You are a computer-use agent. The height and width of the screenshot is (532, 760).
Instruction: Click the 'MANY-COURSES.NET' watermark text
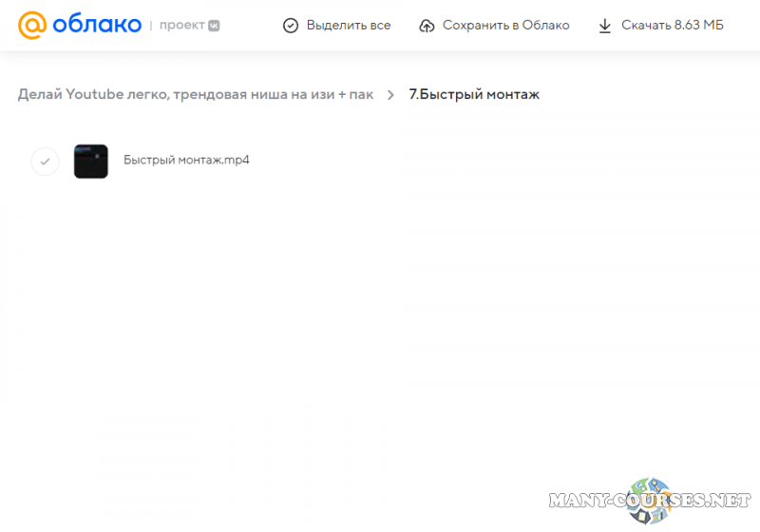[x=649, y=500]
